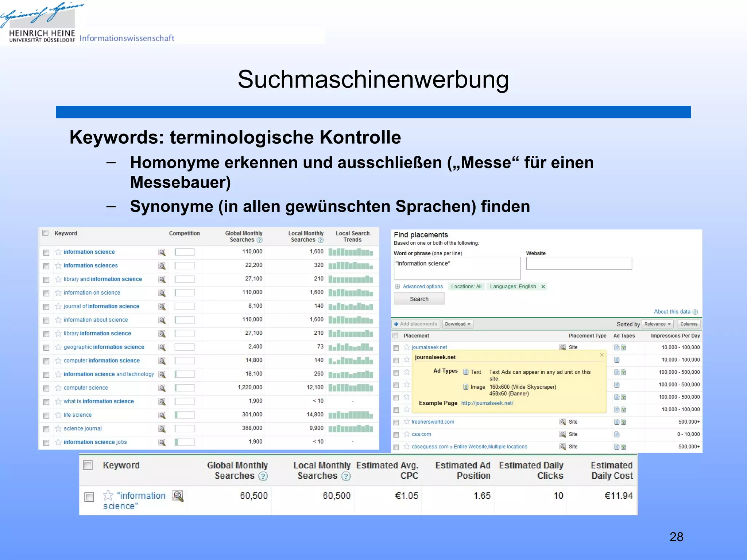747x560 pixels.
Task: Remove the Languages: English filter
Action: (x=543, y=287)
